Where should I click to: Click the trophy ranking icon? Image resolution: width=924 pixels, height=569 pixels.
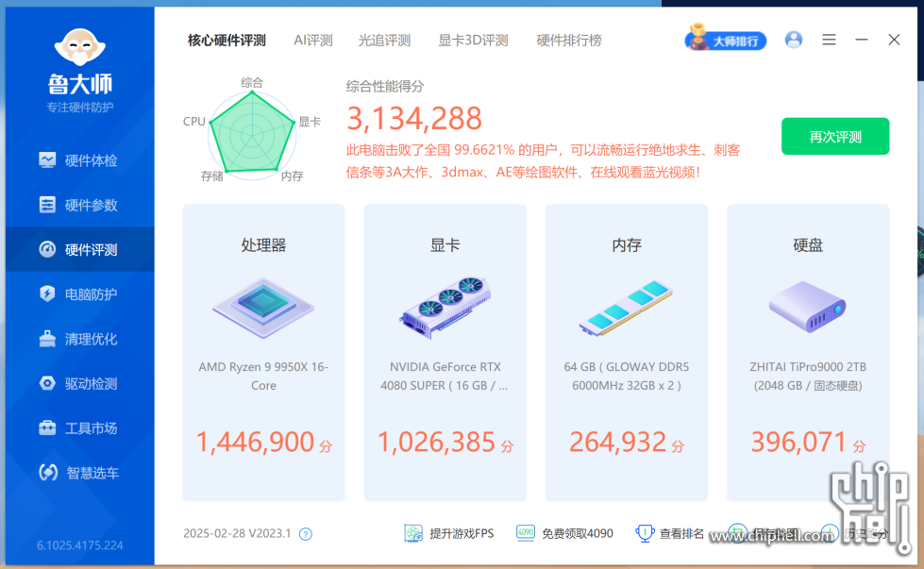tap(645, 533)
